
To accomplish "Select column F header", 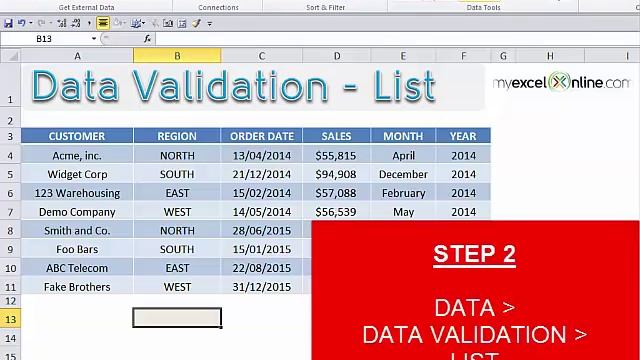I will coord(463,56).
